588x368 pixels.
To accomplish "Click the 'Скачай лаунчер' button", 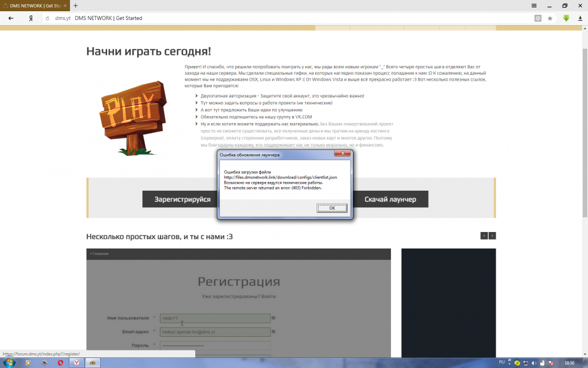I will click(x=390, y=200).
